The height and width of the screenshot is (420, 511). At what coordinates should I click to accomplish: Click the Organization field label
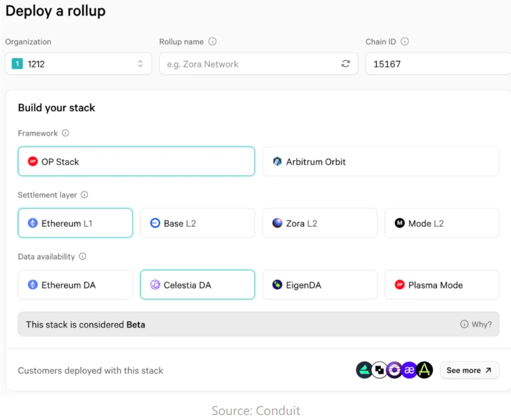(x=28, y=42)
